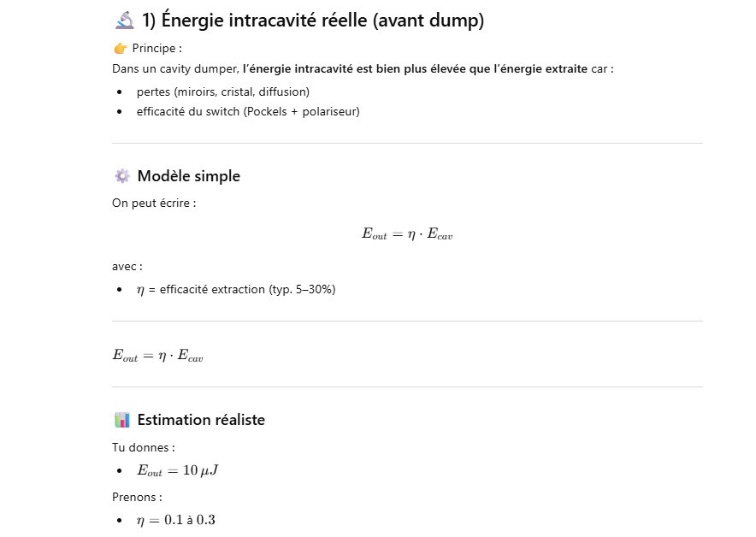Click the bullet pertes (miroirs, cristal, diffusion)
This screenshot has width=756, height=537.
pos(222,91)
